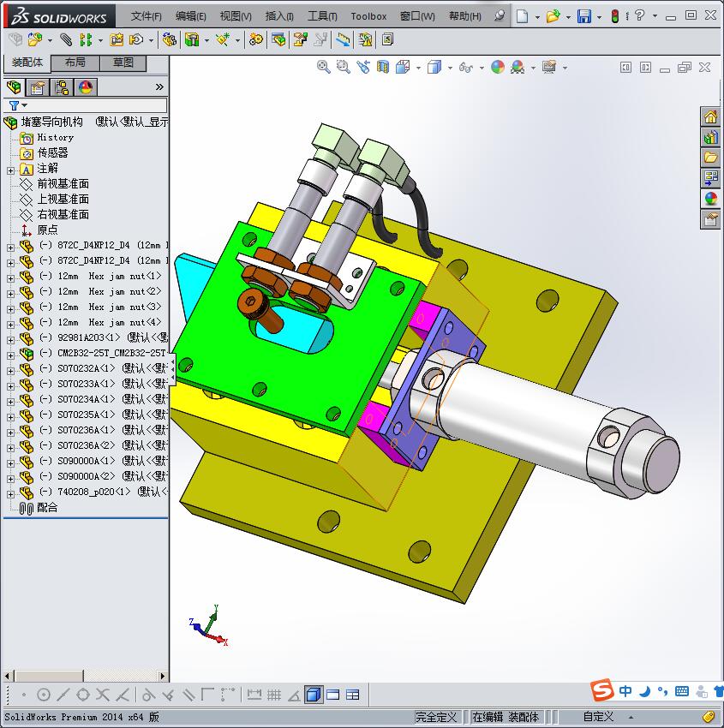Click the AssemblyXpert warning icon

(x=366, y=40)
